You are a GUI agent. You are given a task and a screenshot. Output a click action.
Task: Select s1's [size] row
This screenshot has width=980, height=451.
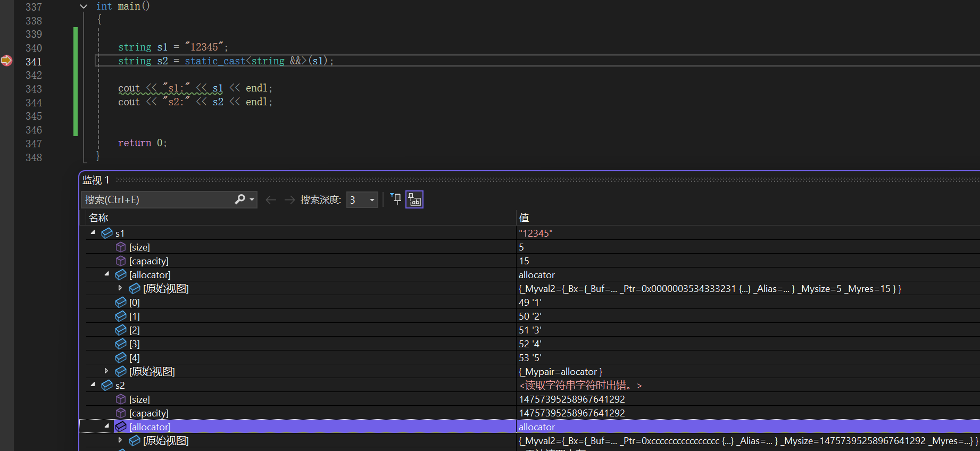tap(533, 247)
